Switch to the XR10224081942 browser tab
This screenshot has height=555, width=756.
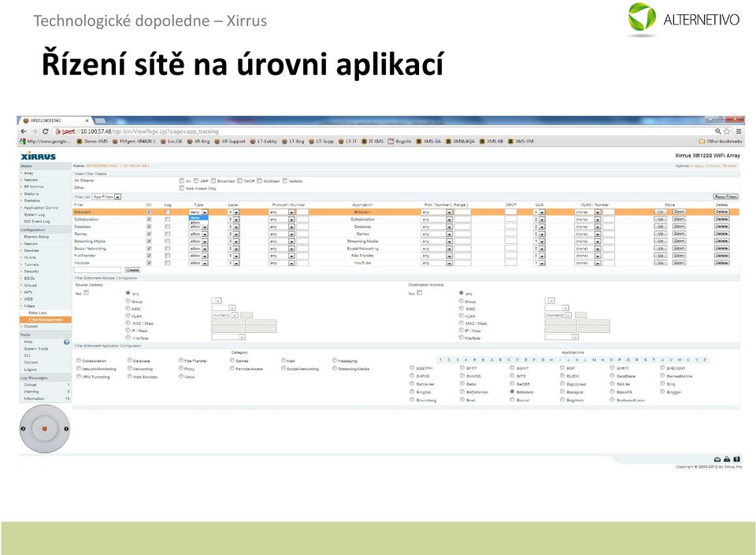(x=55, y=120)
